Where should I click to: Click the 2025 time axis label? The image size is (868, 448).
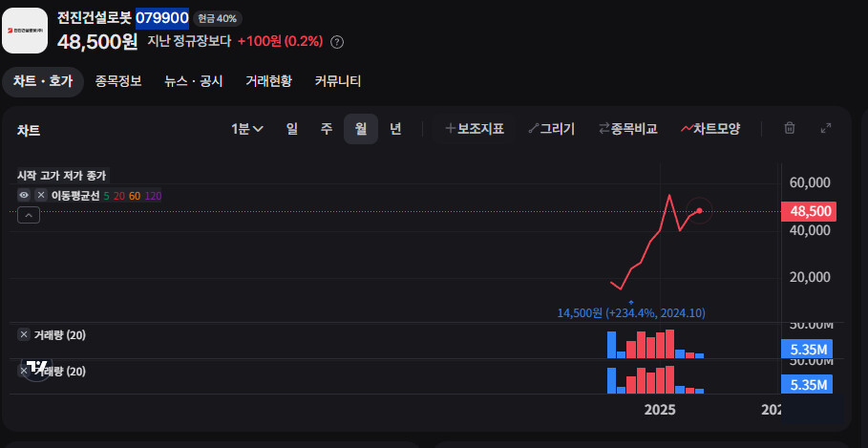coord(660,410)
